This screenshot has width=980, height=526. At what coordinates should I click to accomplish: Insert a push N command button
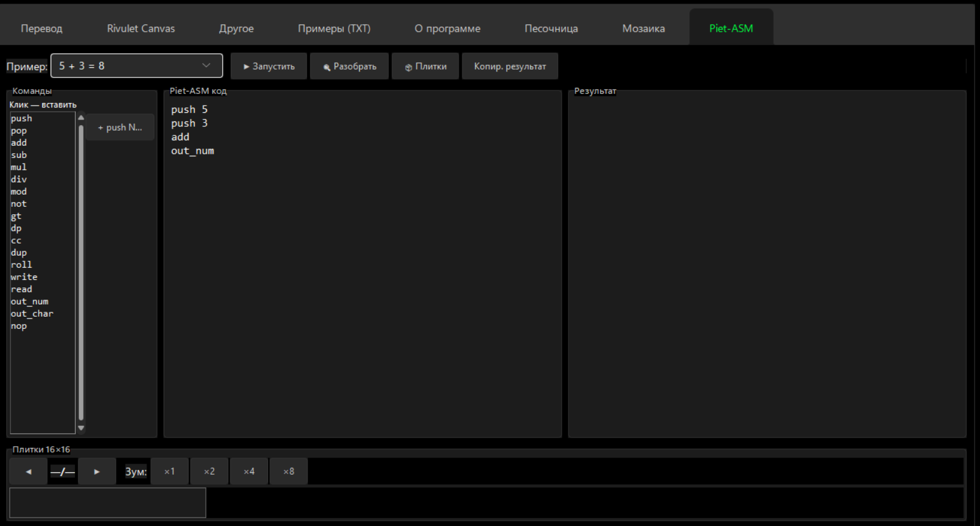click(x=120, y=128)
